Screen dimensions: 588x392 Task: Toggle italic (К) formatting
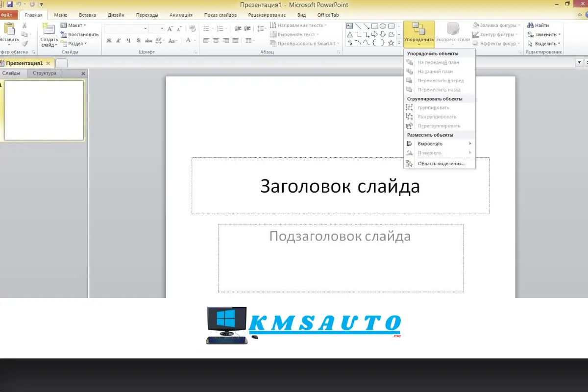(x=119, y=41)
